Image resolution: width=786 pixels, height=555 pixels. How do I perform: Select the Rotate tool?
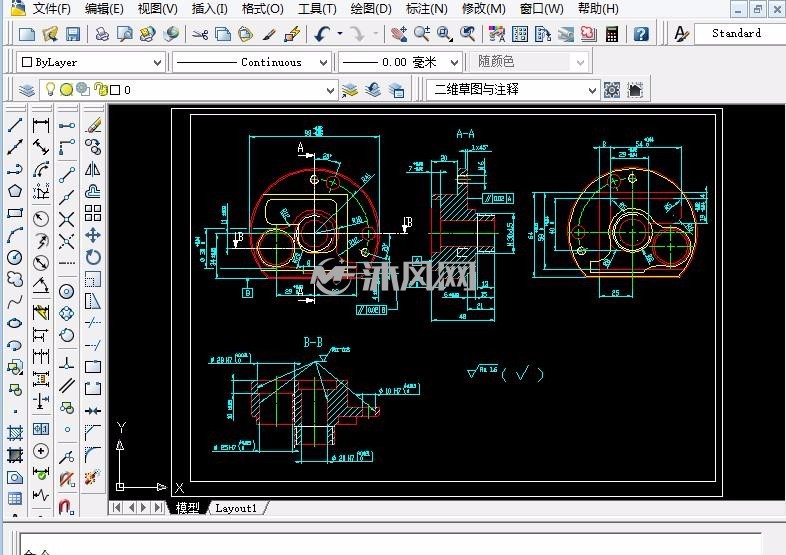(93, 257)
